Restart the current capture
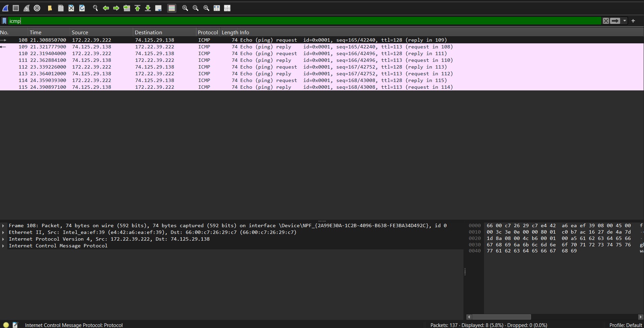This screenshot has width=644, height=328. coord(26,8)
